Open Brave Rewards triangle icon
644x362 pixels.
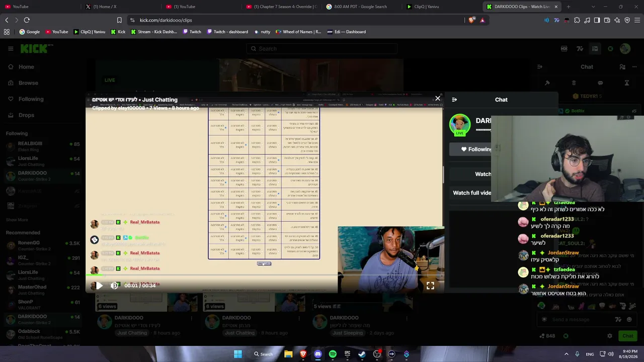[482, 20]
